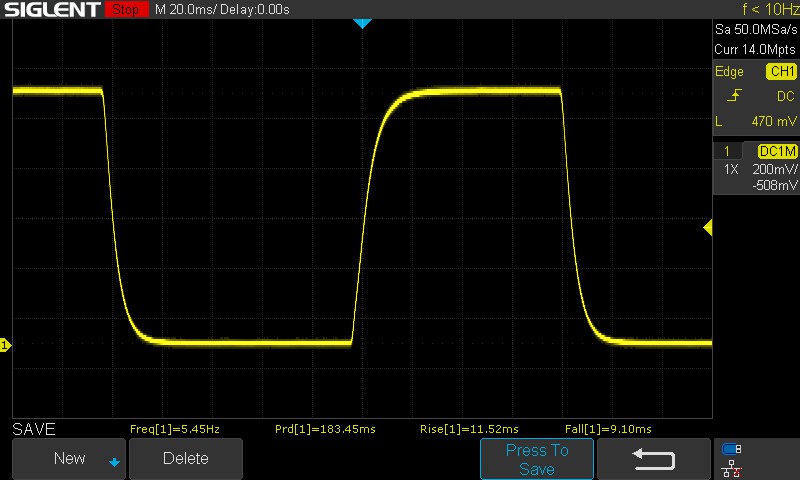Screen dimensions: 800x480
Task: Open the New save menu button
Action: click(69, 459)
